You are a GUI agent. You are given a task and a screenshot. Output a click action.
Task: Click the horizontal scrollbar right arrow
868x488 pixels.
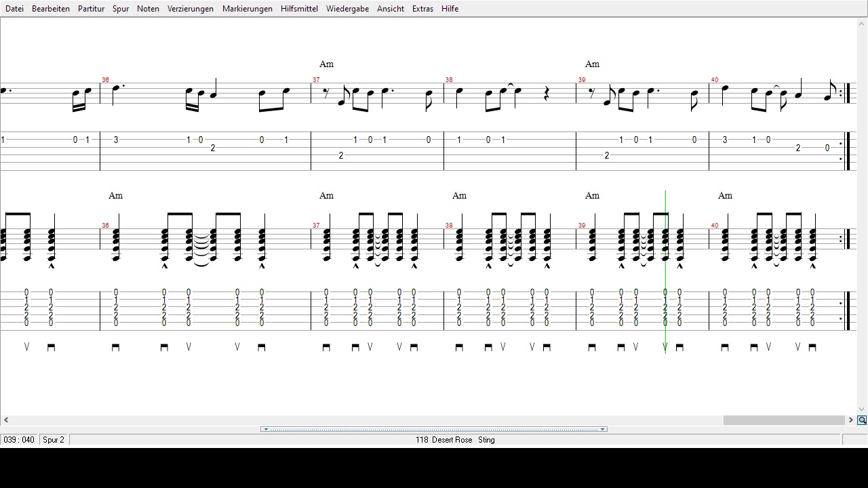[850, 420]
